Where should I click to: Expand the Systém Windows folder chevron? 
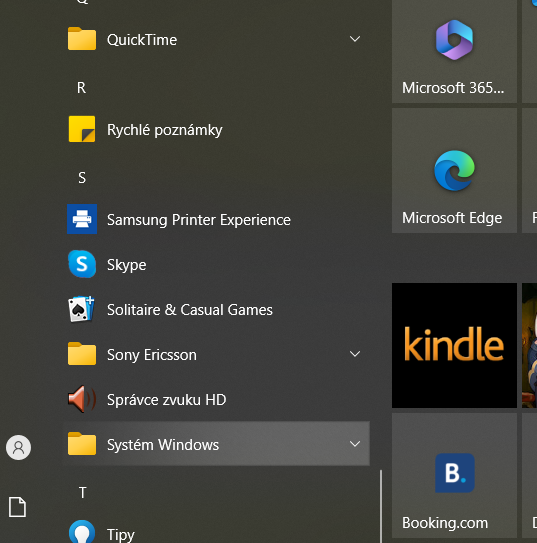coord(355,444)
